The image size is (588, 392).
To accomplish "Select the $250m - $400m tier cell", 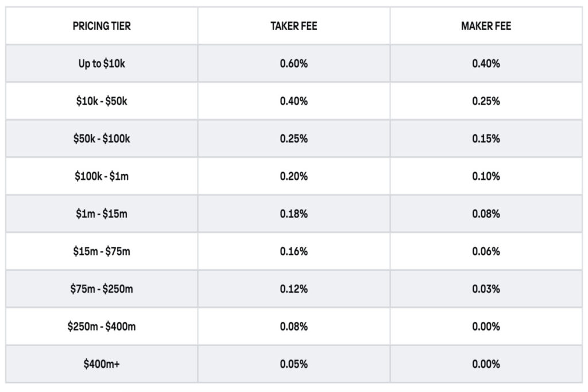I will pyautogui.click(x=102, y=327).
